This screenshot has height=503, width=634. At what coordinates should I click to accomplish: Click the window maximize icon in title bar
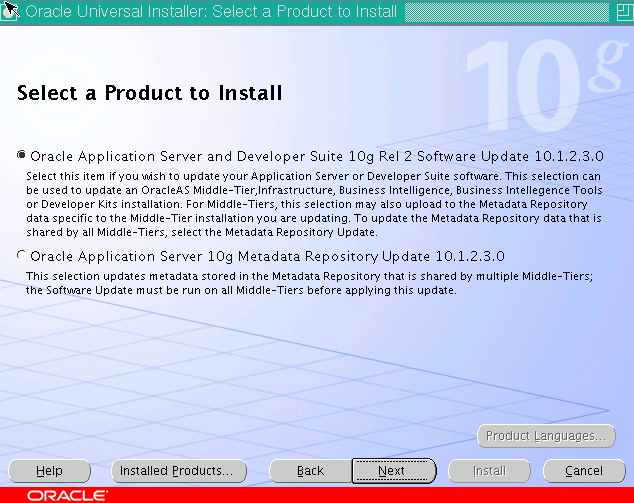[x=625, y=12]
